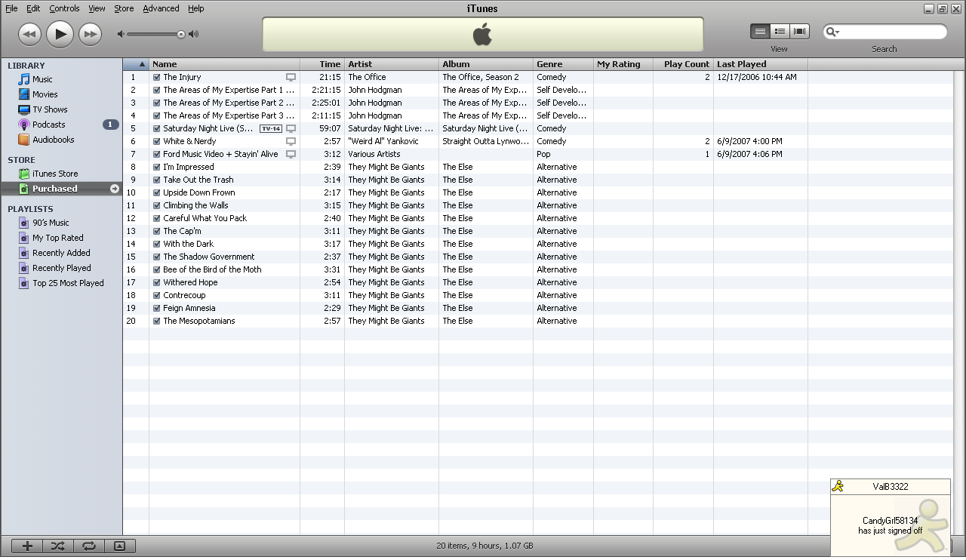Viewport: 966px width, 560px height.
Task: Uncheck I'm Impressed checkbox
Action: tap(156, 167)
